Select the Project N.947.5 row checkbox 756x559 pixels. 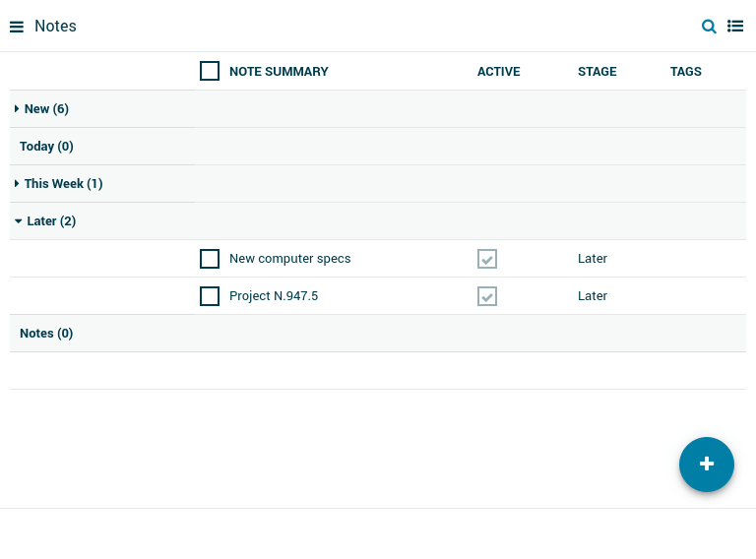click(x=210, y=296)
